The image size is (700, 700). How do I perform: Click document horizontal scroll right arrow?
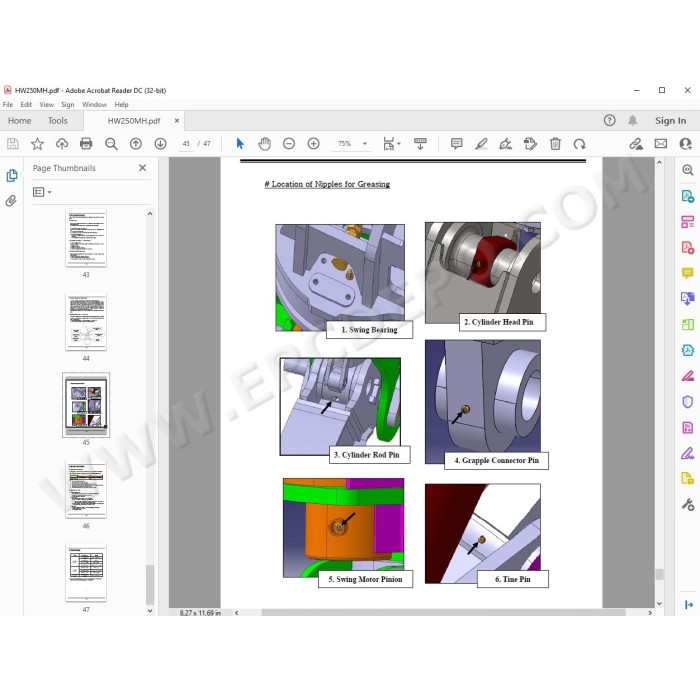coord(650,612)
